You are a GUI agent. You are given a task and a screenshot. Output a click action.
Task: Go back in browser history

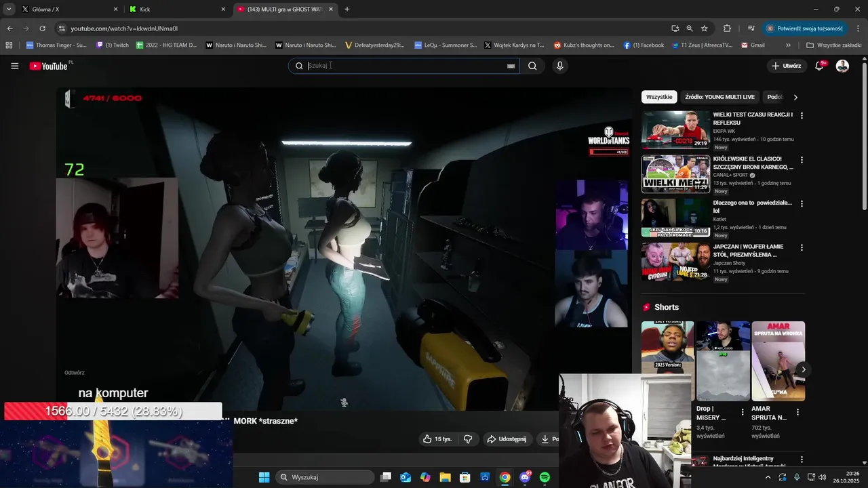click(x=9, y=28)
